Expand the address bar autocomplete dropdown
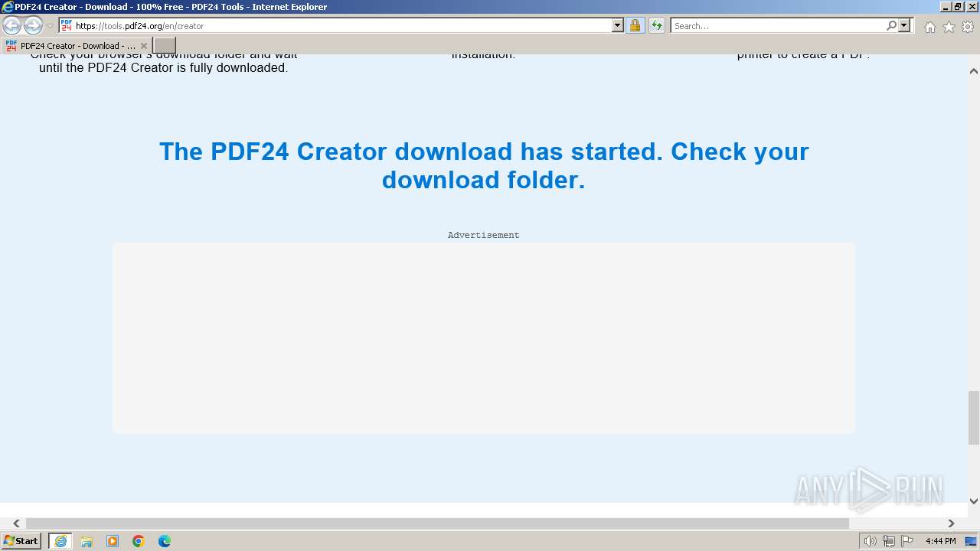 [x=618, y=25]
